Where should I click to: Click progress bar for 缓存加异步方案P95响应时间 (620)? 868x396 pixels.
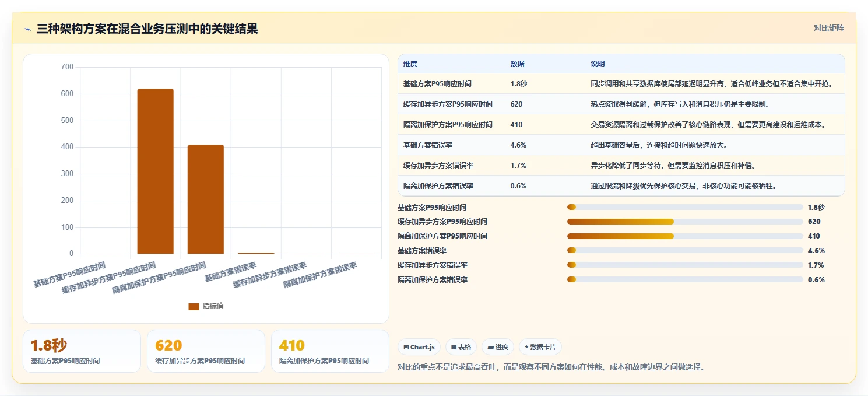point(685,222)
